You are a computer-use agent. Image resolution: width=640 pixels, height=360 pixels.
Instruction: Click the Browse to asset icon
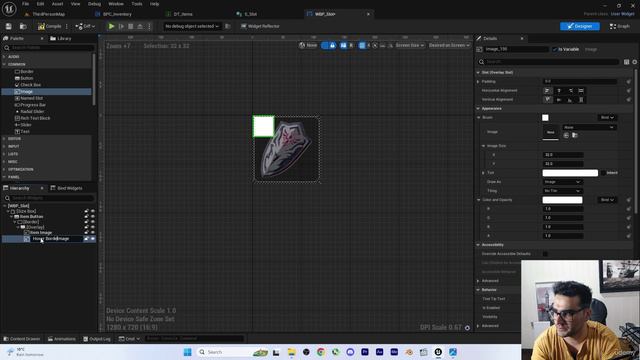[23, 26]
